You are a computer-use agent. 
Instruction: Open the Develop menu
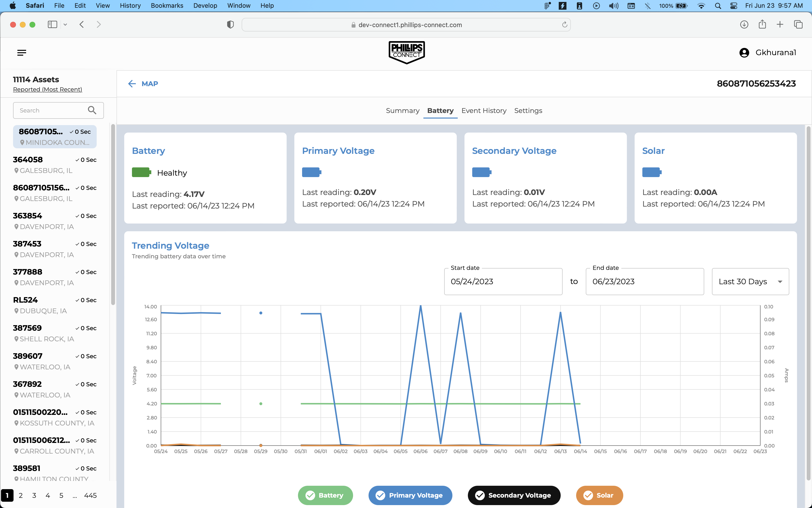click(205, 6)
